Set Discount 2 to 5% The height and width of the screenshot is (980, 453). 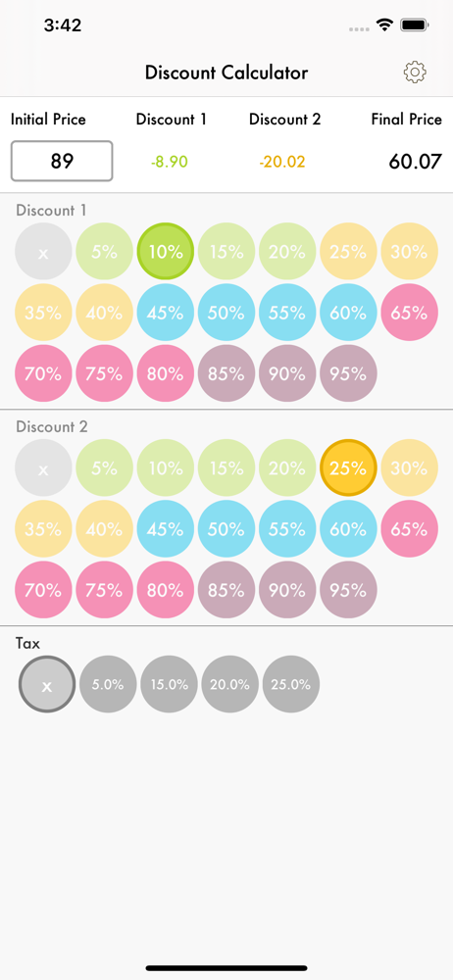[105, 468]
